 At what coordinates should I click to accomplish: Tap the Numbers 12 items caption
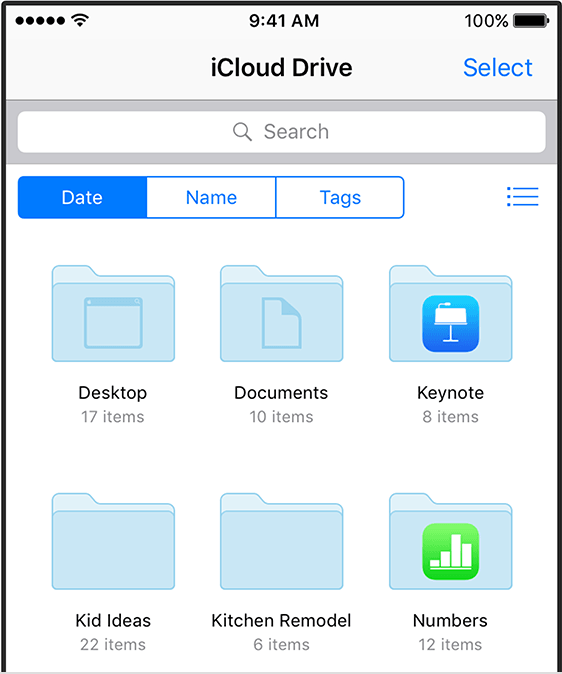click(x=450, y=644)
